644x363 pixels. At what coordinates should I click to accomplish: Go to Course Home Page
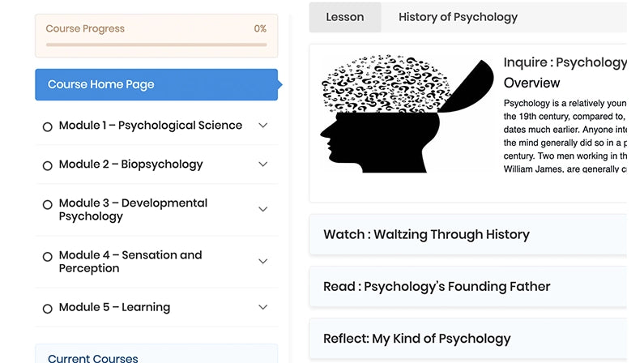[156, 84]
